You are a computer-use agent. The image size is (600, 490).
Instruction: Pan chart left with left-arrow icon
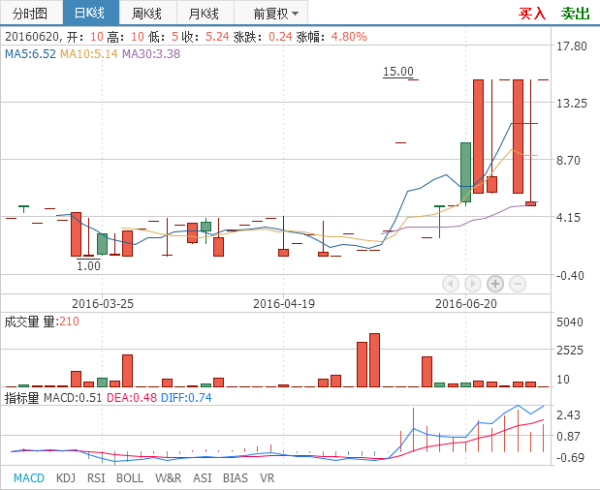[450, 284]
